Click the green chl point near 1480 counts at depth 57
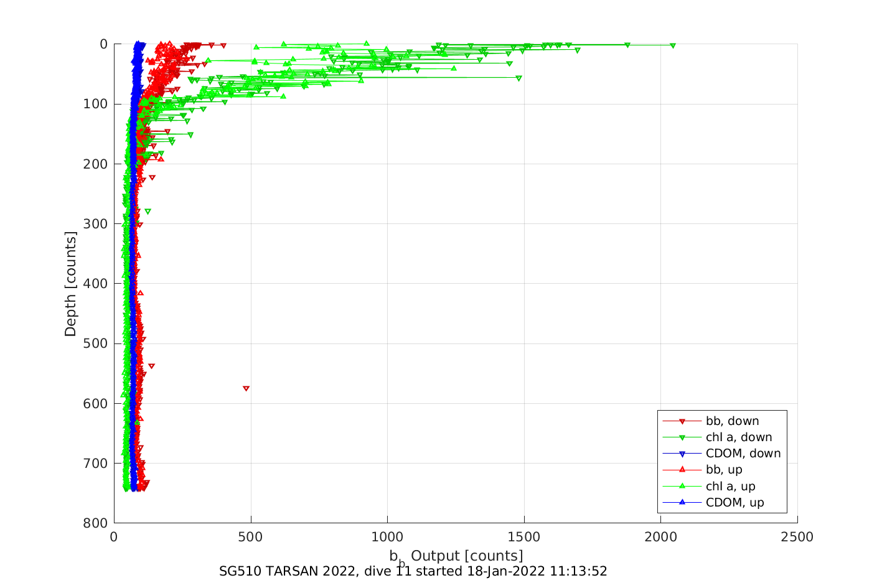Viewport: 882px width, 588px height. click(x=518, y=78)
